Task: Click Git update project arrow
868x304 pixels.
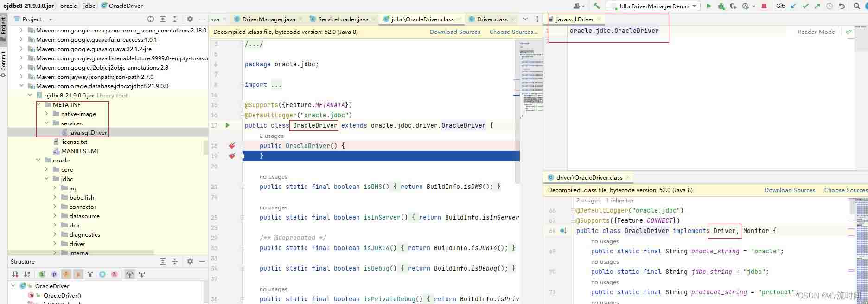Action: pos(793,6)
